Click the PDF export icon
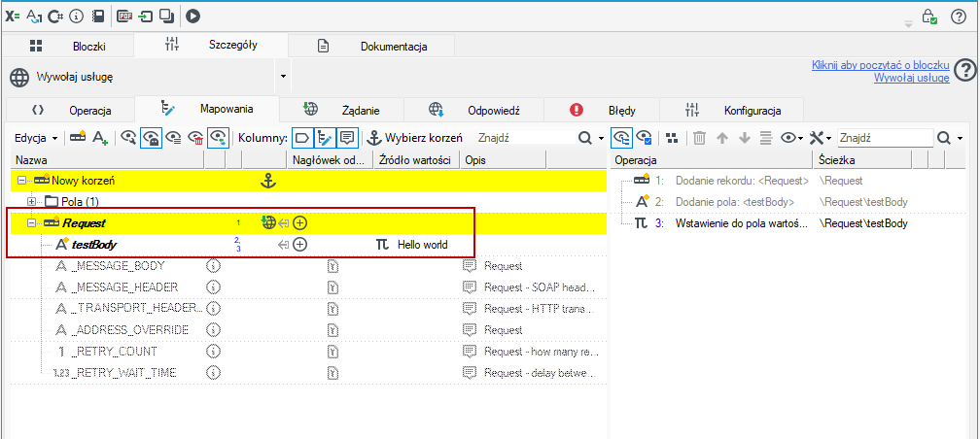This screenshot has height=439, width=980. (125, 17)
